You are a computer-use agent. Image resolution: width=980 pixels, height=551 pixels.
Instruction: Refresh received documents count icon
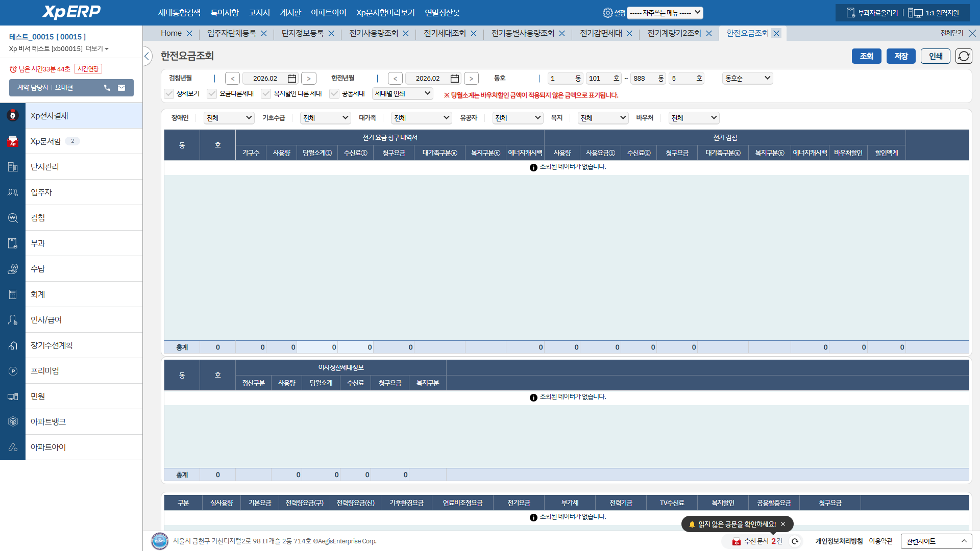[795, 541]
